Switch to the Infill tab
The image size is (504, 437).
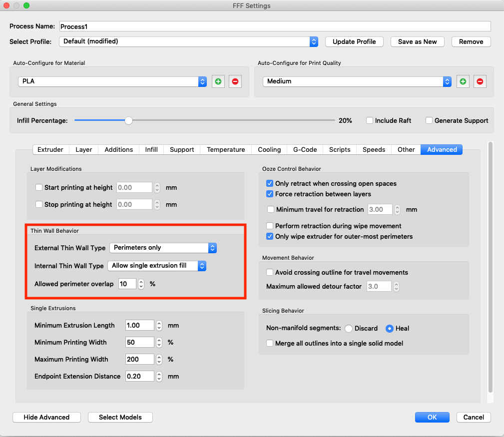click(x=151, y=150)
